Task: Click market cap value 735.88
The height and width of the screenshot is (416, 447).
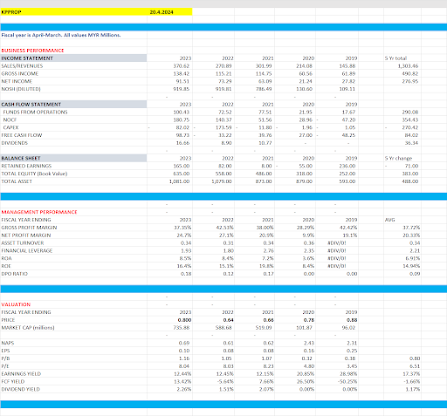Action: click(182, 327)
